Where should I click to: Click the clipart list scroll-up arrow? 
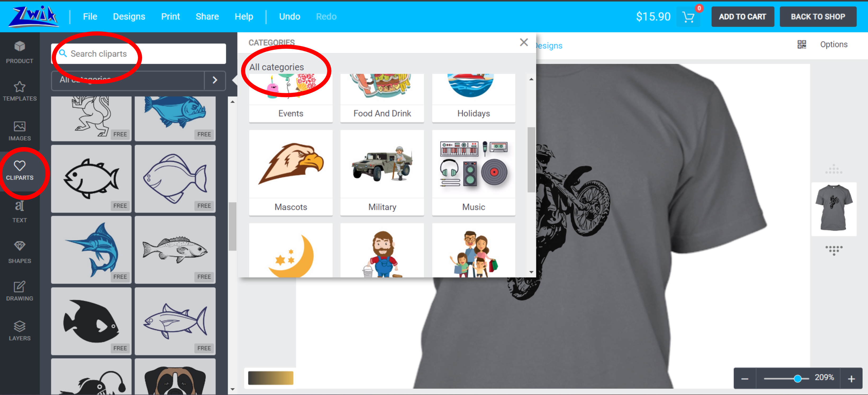coord(232,101)
